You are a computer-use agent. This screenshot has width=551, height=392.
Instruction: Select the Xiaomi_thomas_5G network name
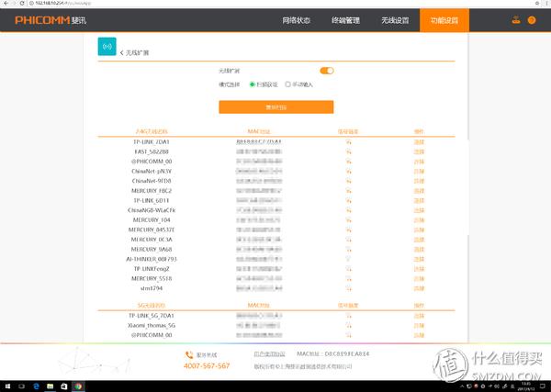(152, 326)
